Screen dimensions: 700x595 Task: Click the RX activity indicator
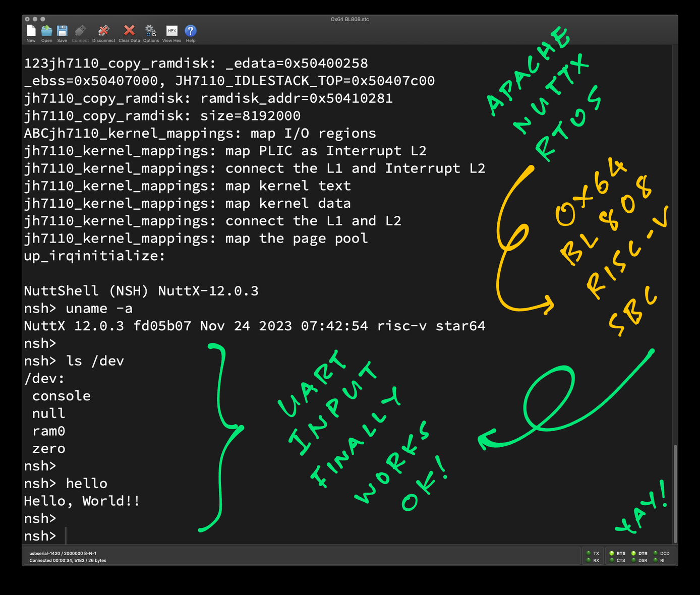(589, 560)
